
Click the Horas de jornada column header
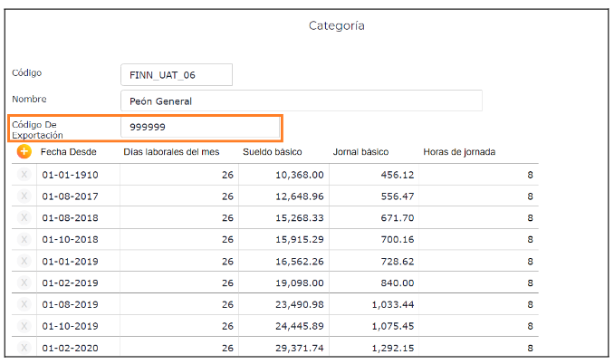(x=459, y=152)
